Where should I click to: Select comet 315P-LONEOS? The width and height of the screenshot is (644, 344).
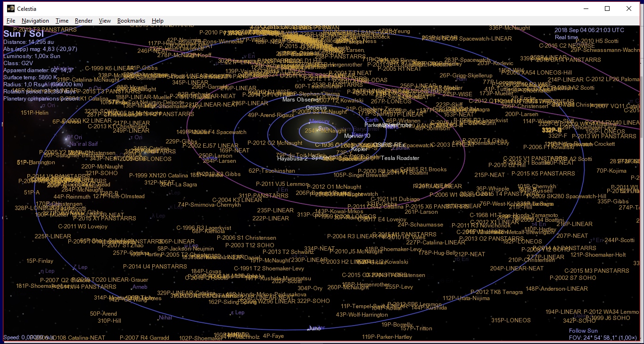511,320
